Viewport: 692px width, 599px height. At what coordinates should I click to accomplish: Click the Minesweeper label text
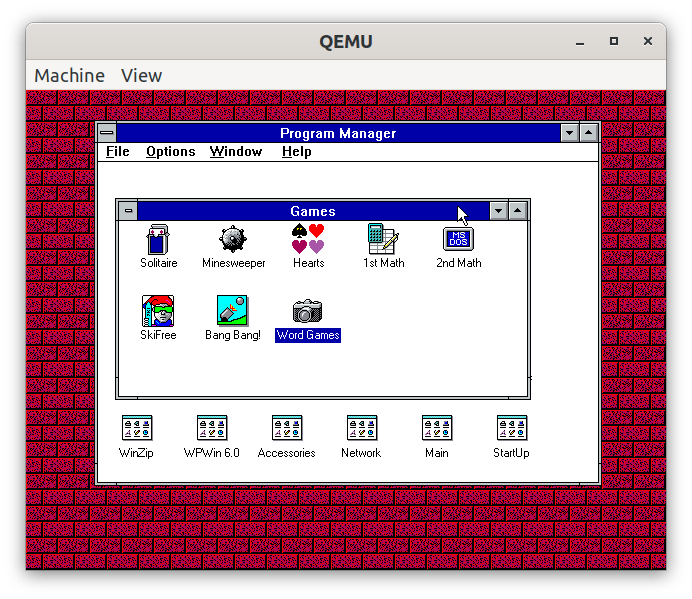click(233, 263)
